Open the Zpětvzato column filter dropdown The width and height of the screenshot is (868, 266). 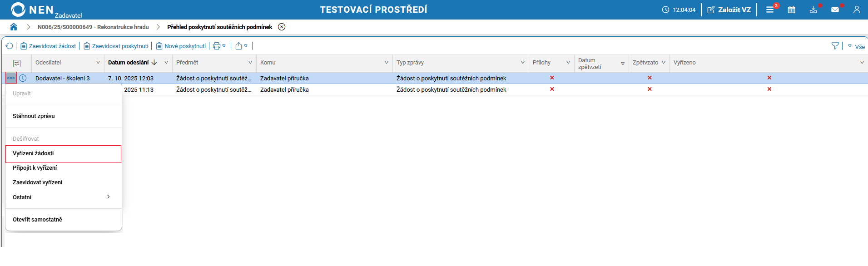tap(664, 63)
